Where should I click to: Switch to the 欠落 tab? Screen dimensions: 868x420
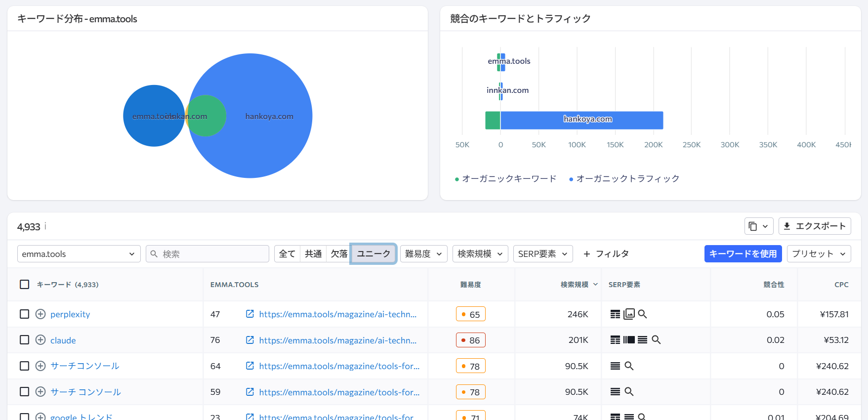(339, 254)
